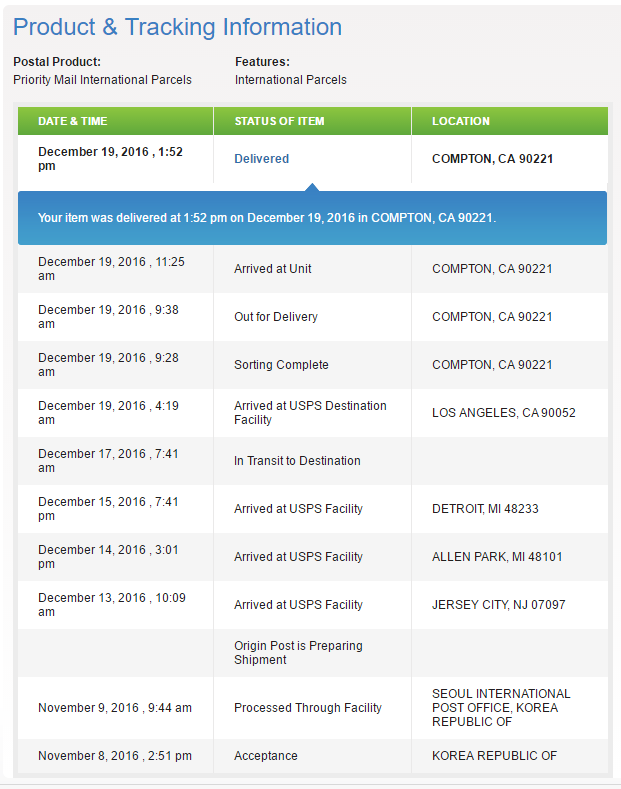621x789 pixels.
Task: Click Priority Mail International Parcels text
Action: (x=102, y=80)
